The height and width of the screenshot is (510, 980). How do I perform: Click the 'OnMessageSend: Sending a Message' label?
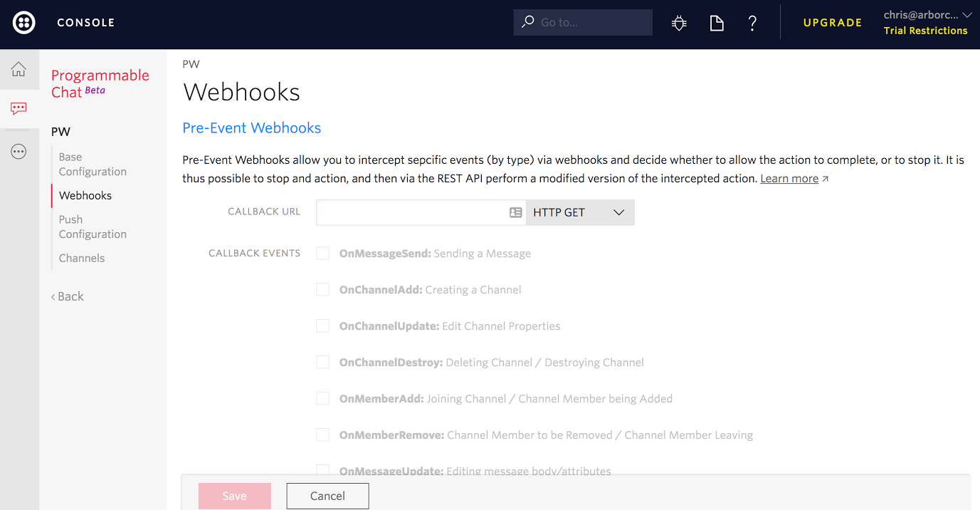coord(435,253)
